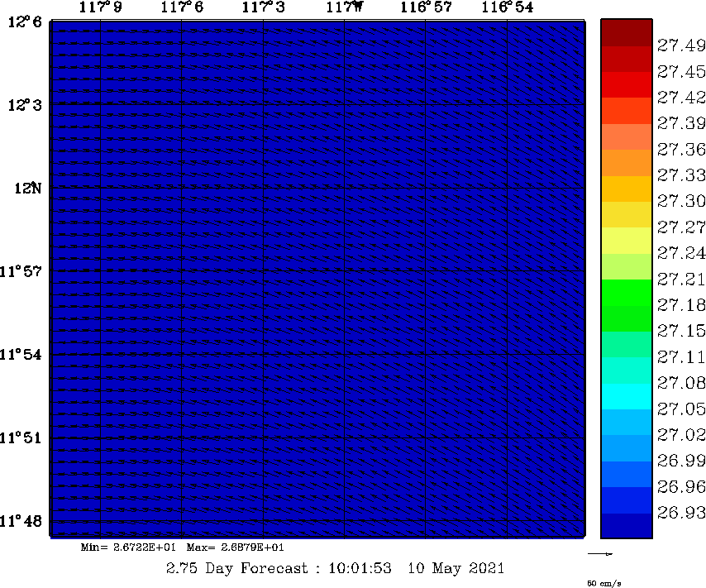
Task: Click the 27.39 colorbar label
Action: [x=681, y=123]
